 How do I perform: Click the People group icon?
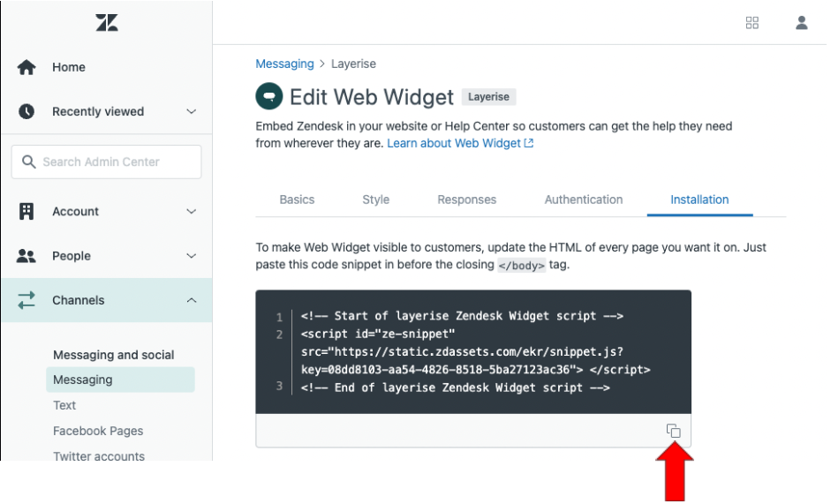coord(26,256)
